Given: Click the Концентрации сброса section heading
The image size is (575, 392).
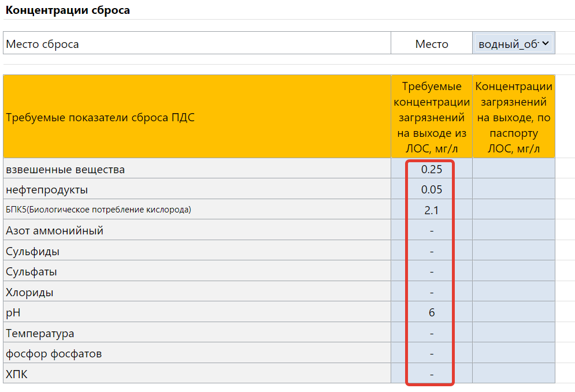Looking at the screenshot, I should click(68, 10).
